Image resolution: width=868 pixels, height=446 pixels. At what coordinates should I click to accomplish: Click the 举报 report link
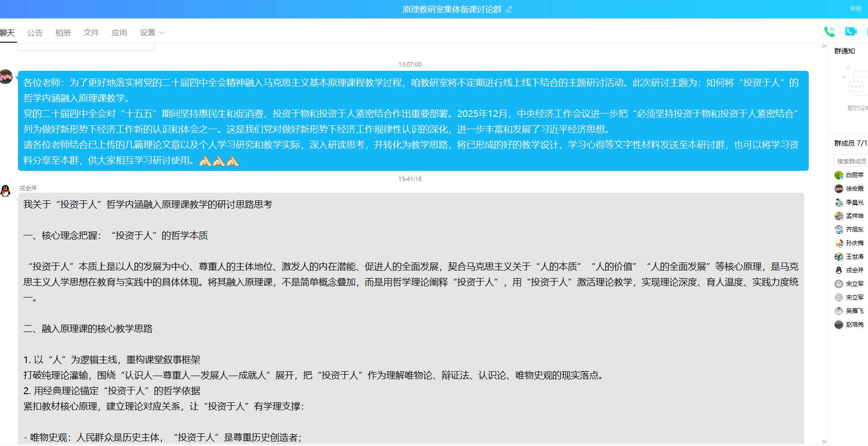855,9
